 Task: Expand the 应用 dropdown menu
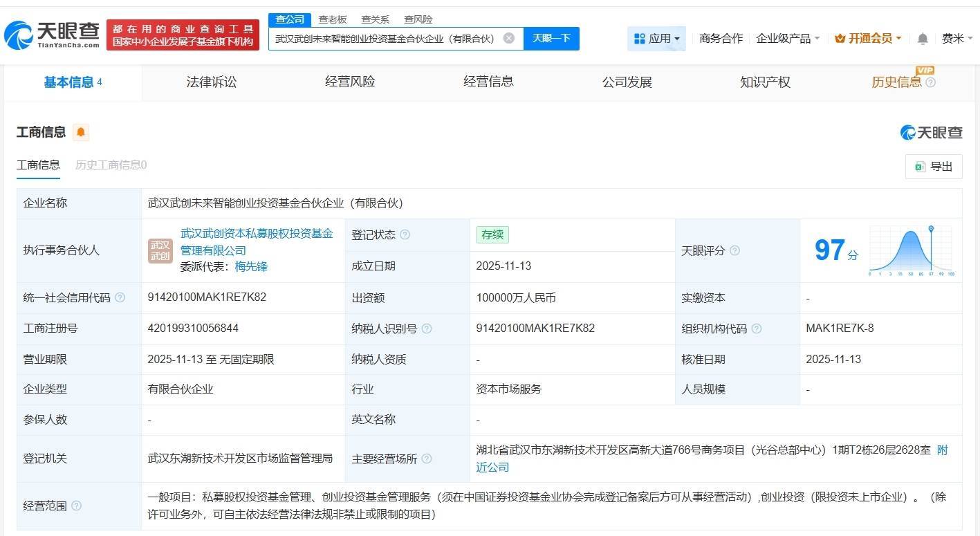(x=656, y=39)
